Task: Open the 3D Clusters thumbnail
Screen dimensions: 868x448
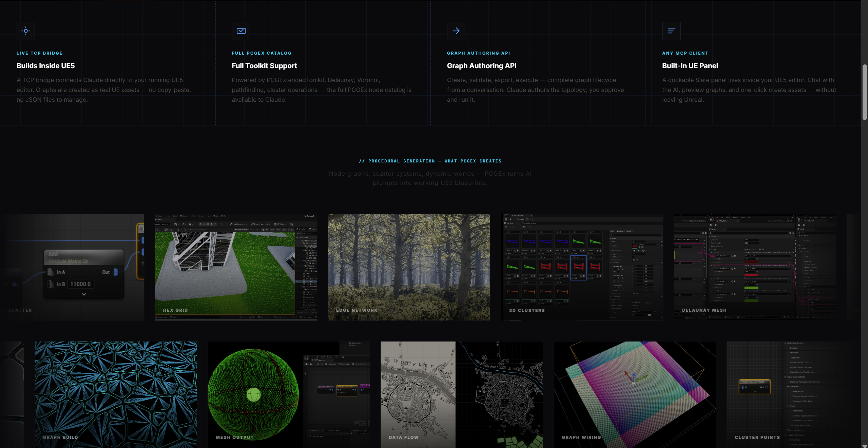Action: click(x=582, y=267)
